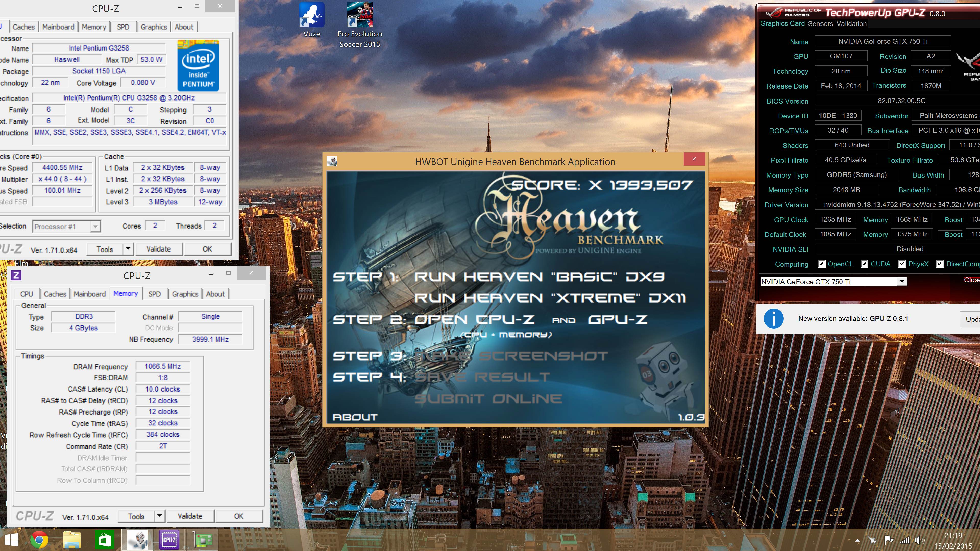This screenshot has height=551, width=980.
Task: Toggle the PhysX checkbox in GPU-Z
Action: pos(902,264)
